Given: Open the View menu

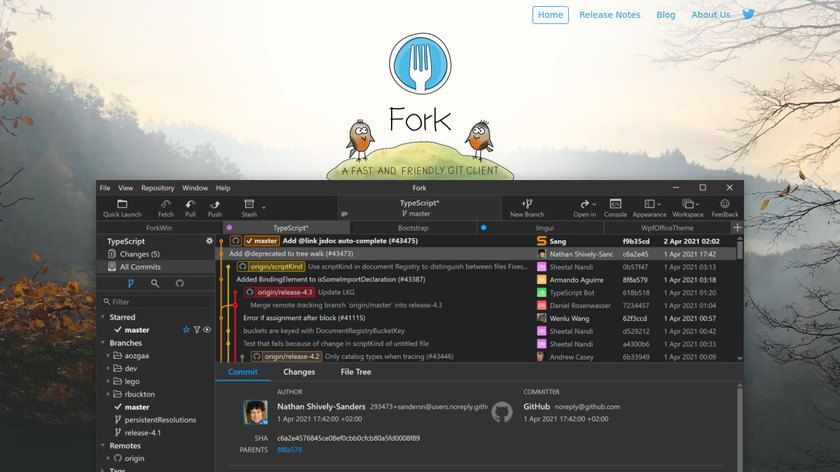Looking at the screenshot, I should [126, 188].
